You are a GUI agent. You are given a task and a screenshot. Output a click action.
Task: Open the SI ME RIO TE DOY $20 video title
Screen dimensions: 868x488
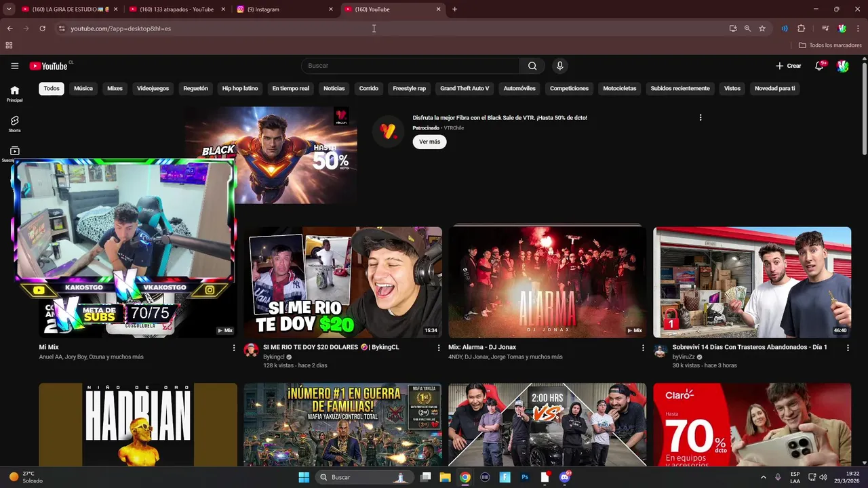(x=331, y=347)
